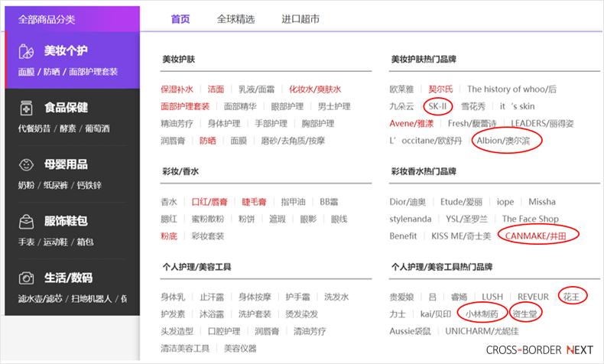Open the LEADERS/丽得姿 brand link

[542, 124]
